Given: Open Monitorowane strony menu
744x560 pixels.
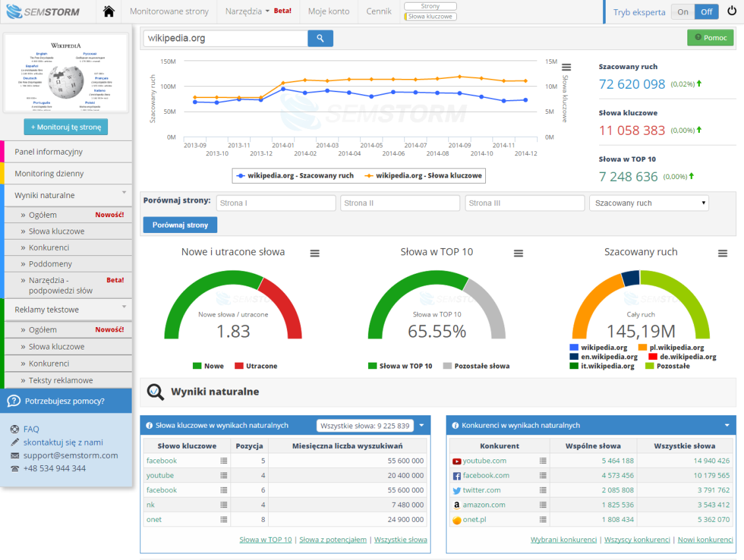Looking at the screenshot, I should [x=169, y=11].
